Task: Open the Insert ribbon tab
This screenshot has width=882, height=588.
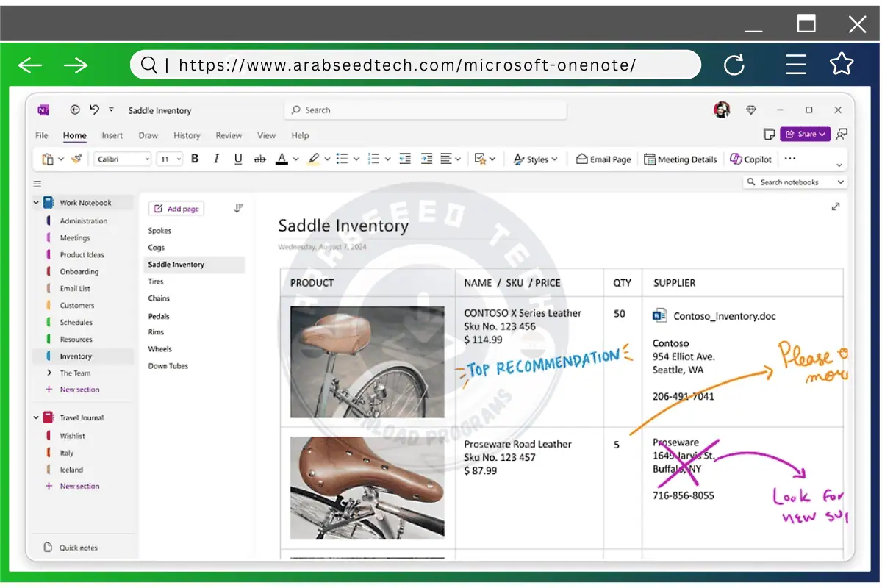Action: tap(112, 135)
